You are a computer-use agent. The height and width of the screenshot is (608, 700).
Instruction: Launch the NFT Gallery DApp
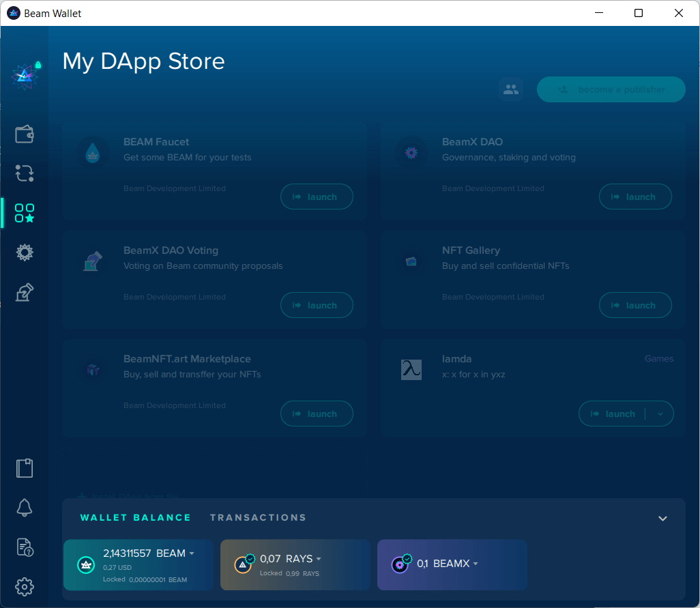click(635, 305)
